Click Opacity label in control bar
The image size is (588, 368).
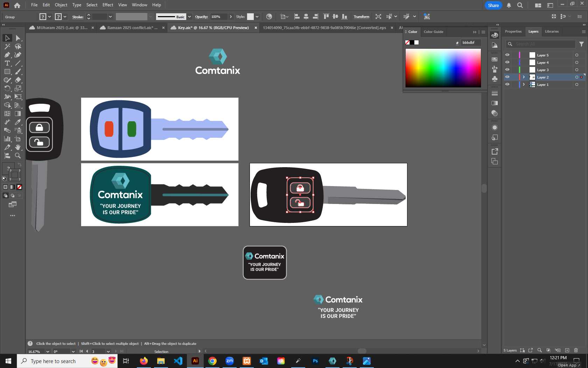pyautogui.click(x=201, y=17)
